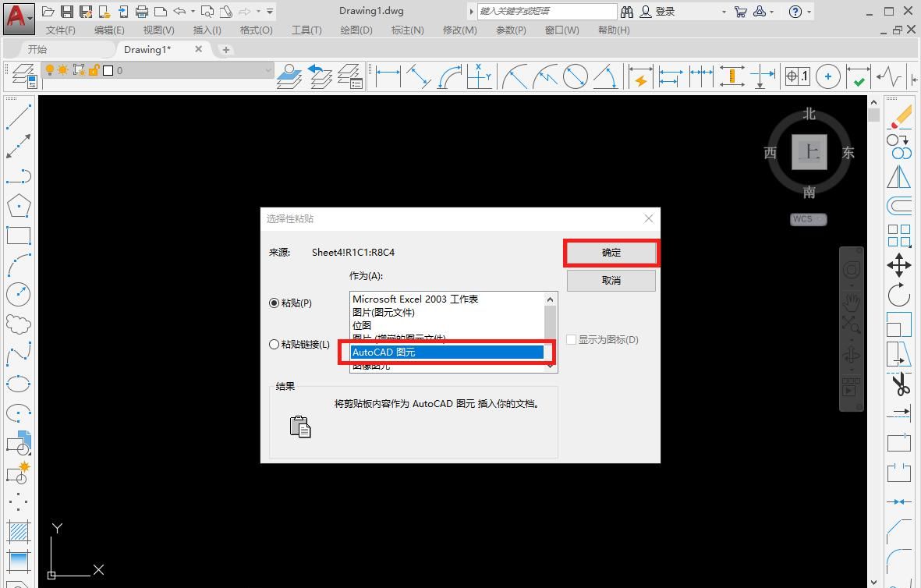Start an Aligned dimension
The image size is (921, 588).
(419, 77)
